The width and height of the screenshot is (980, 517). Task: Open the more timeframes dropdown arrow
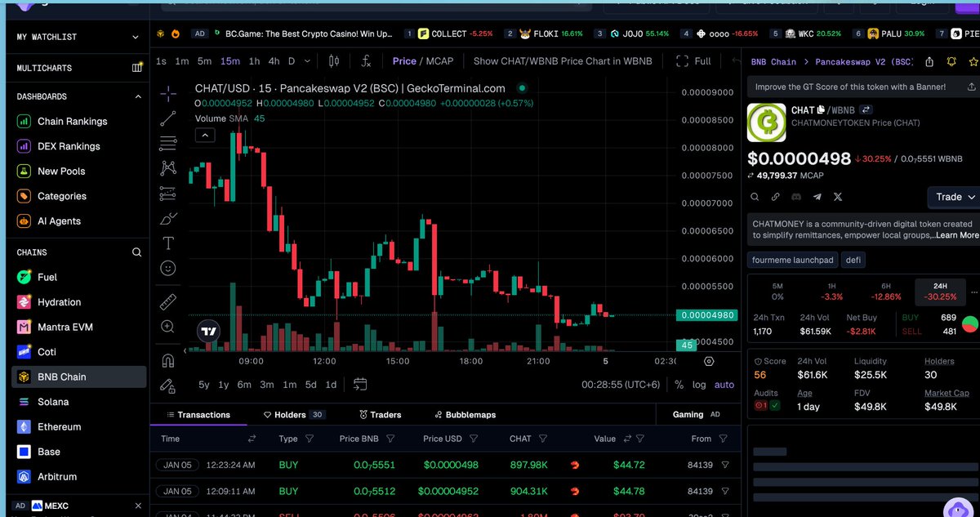click(x=307, y=61)
